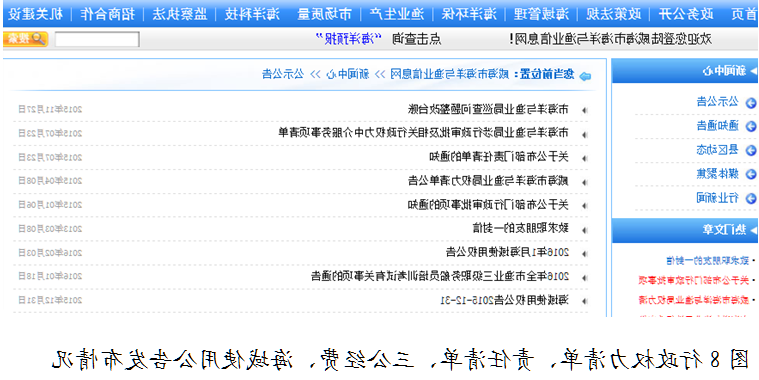This screenshot has height=380, width=759.
Task: Click the blue arrow icon beside 您当前位置
Action: [x=585, y=76]
